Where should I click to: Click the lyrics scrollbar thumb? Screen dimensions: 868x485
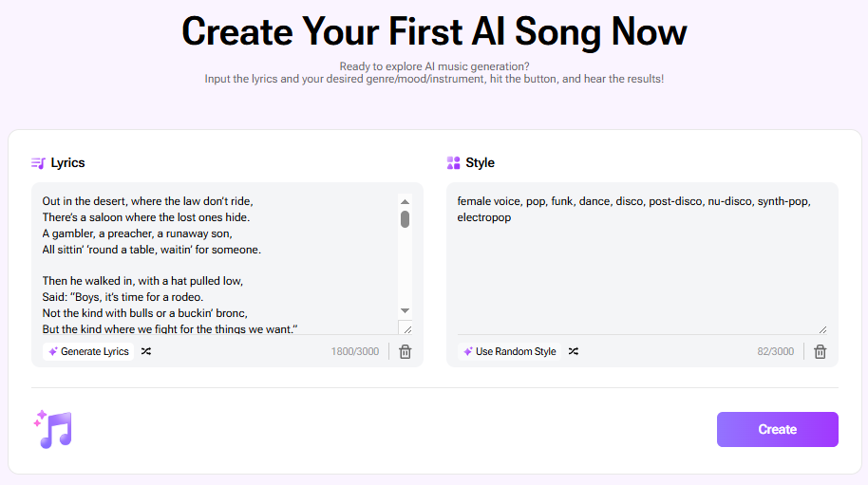[x=405, y=219]
